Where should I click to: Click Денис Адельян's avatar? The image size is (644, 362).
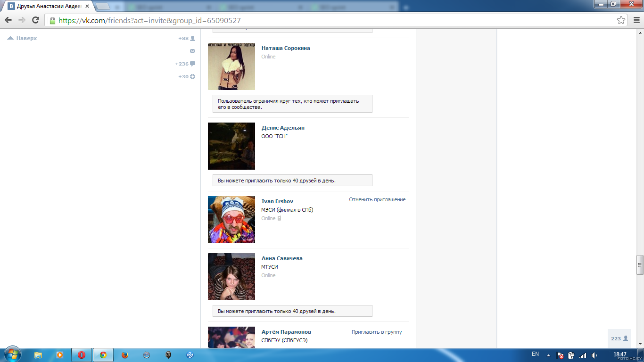(231, 146)
